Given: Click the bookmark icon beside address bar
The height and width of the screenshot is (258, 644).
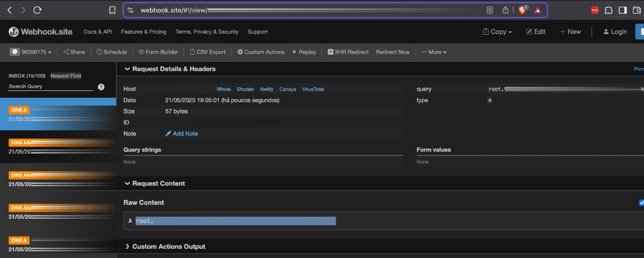Looking at the screenshot, I should pos(112,10).
